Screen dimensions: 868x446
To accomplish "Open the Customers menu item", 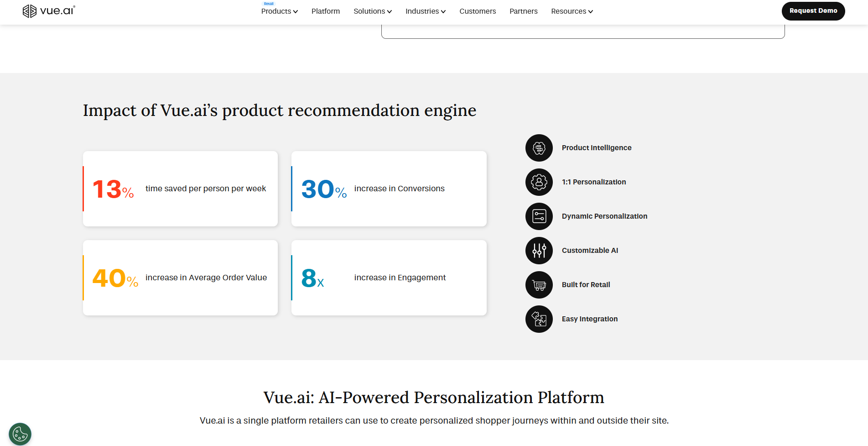I will pyautogui.click(x=477, y=11).
